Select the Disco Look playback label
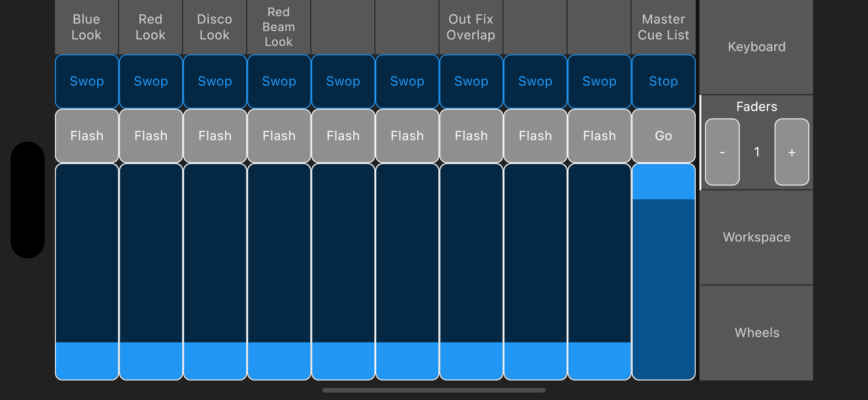Screen dimensions: 868x400 215,27
